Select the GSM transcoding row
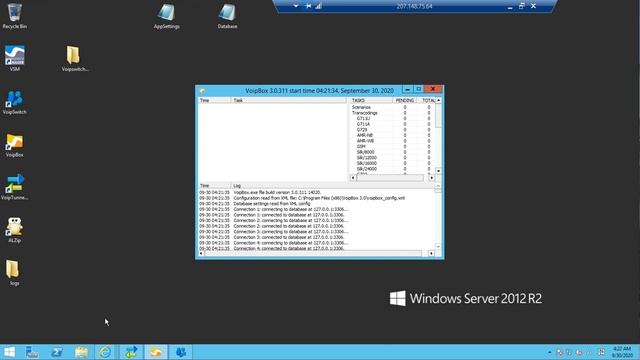 pos(392,147)
